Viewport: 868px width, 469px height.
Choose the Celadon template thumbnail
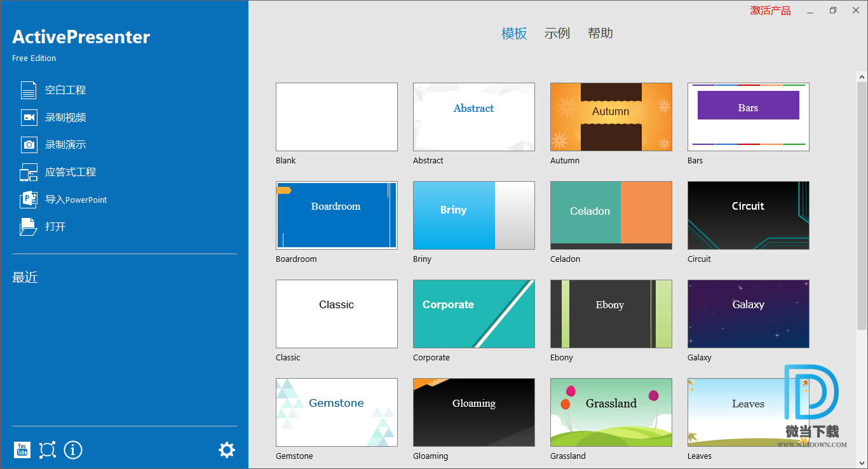point(611,215)
